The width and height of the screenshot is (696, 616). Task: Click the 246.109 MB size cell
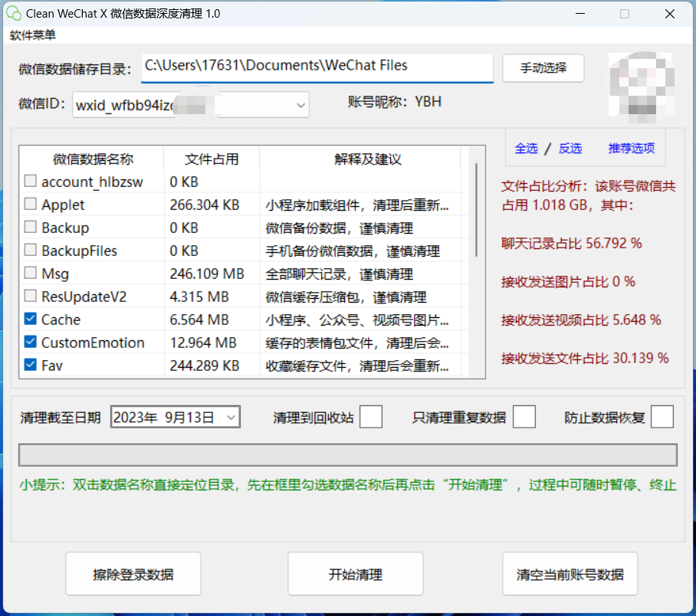(207, 274)
